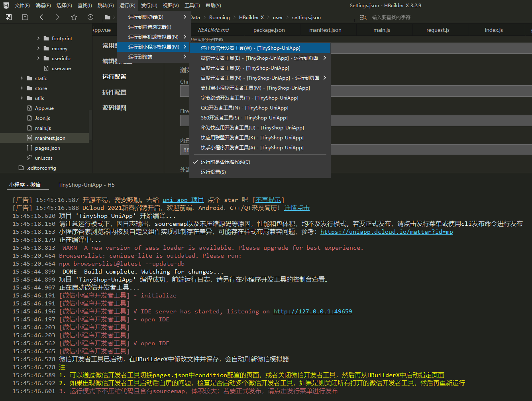Viewport: 532px width, 401px height.
Task: Switch to README.md editor tab
Action: click(214, 30)
